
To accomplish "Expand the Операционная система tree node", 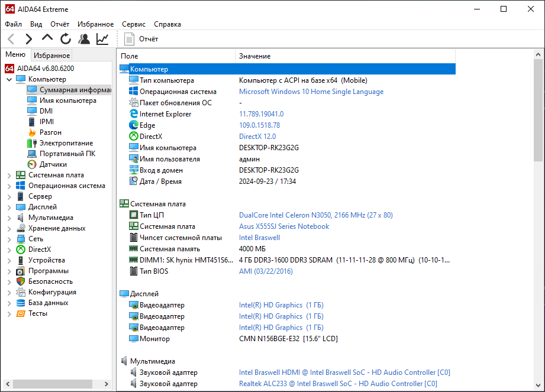I will tap(9, 186).
